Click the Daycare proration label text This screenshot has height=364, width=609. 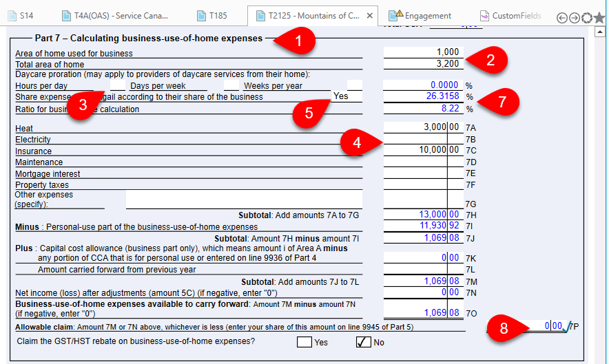tap(163, 74)
